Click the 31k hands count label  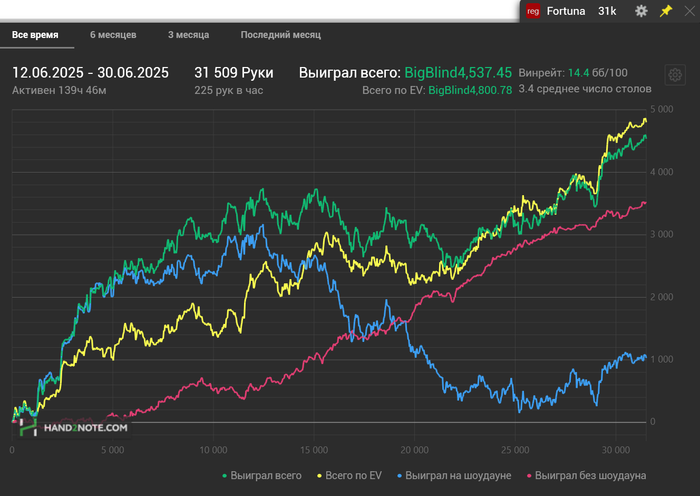(x=607, y=11)
